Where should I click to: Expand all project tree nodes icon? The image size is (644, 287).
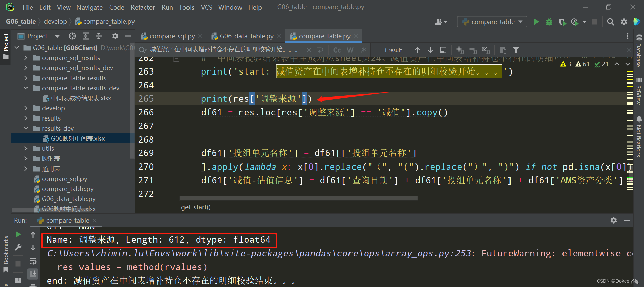86,36
